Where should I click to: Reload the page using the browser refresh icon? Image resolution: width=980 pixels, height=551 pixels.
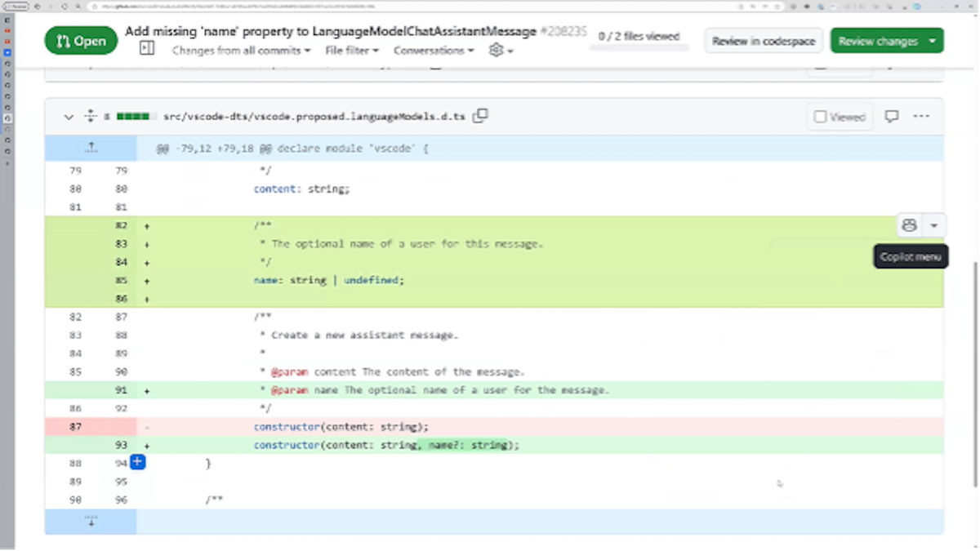click(65, 7)
